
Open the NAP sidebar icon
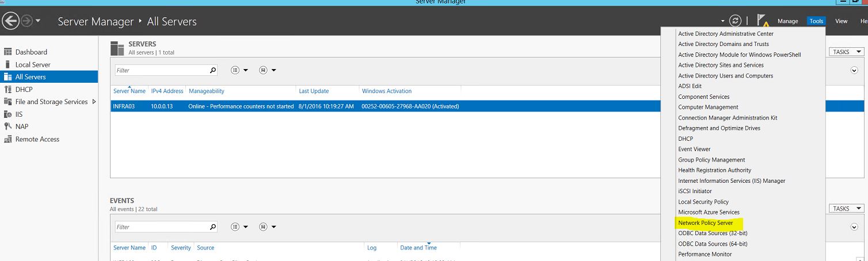tap(8, 126)
